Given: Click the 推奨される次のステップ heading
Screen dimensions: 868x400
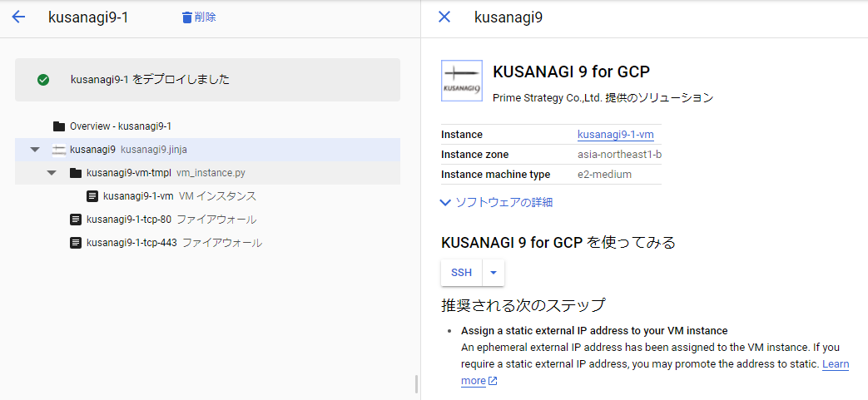Looking at the screenshot, I should tap(523, 305).
